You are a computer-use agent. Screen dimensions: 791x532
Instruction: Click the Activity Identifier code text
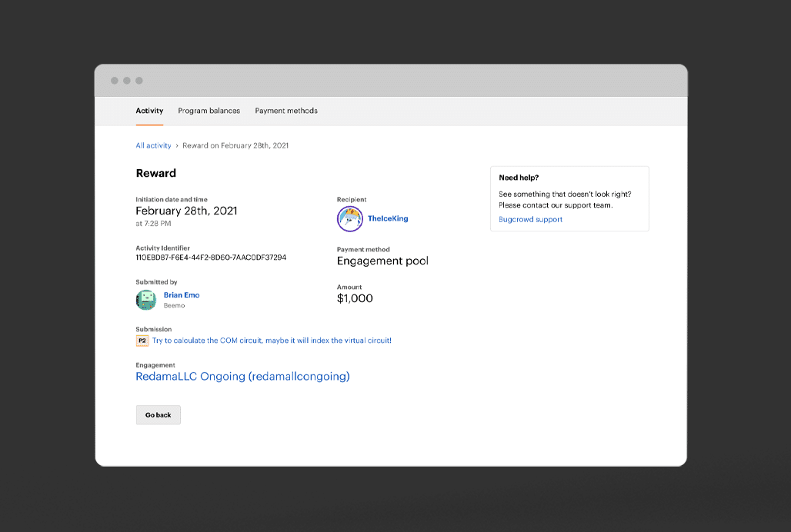(x=211, y=258)
